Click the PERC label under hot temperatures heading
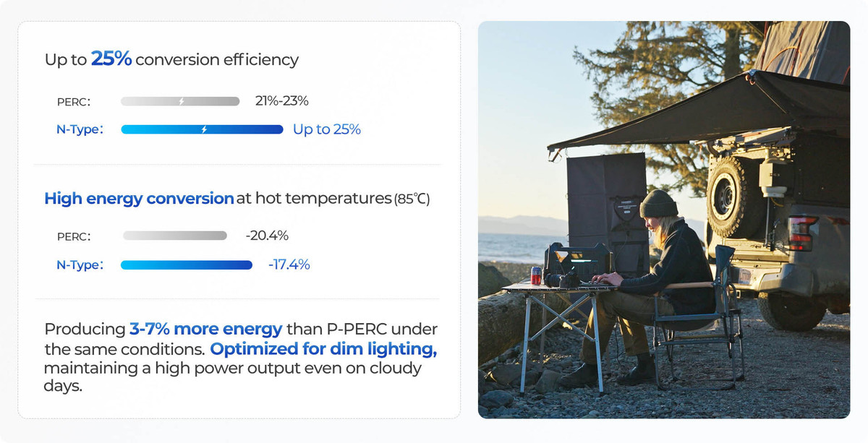 [74, 236]
